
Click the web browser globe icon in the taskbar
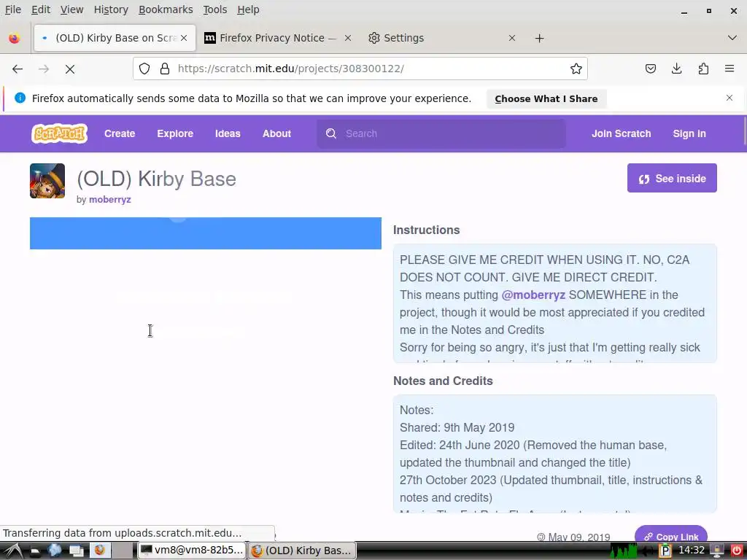(x=54, y=550)
